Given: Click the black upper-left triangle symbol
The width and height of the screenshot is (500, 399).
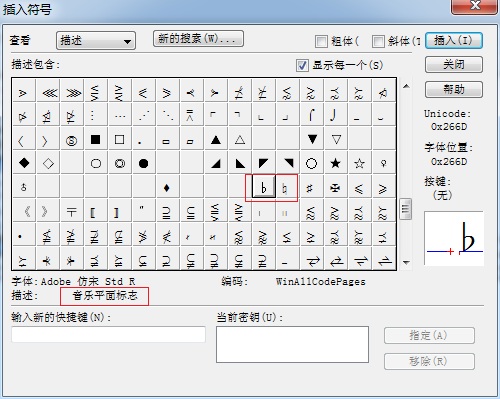Looking at the screenshot, I should [264, 163].
